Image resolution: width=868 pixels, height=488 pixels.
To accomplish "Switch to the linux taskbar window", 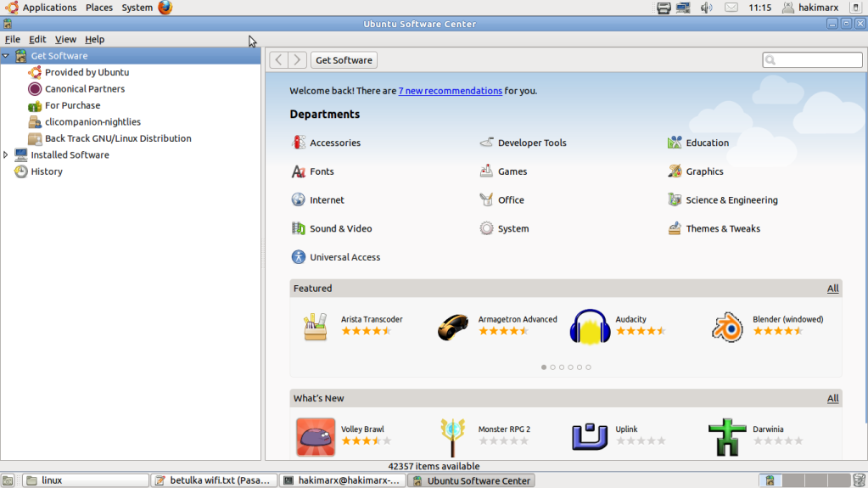I will 86,480.
